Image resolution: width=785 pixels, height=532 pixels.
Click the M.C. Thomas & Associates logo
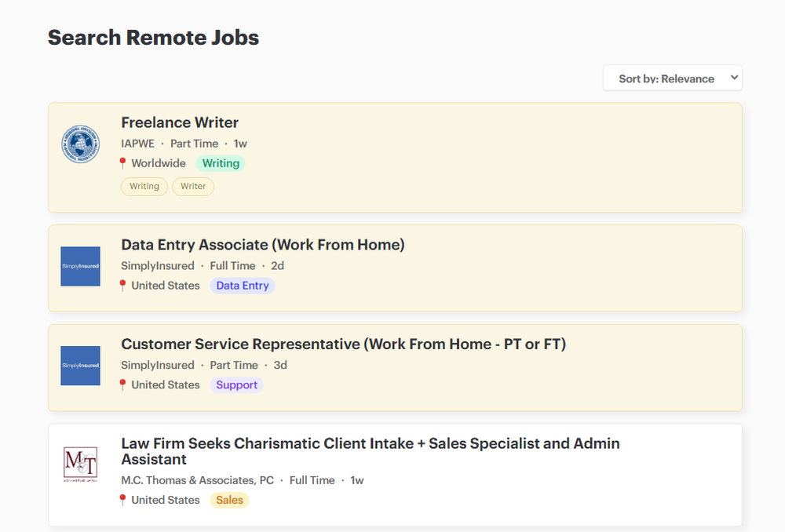click(81, 464)
